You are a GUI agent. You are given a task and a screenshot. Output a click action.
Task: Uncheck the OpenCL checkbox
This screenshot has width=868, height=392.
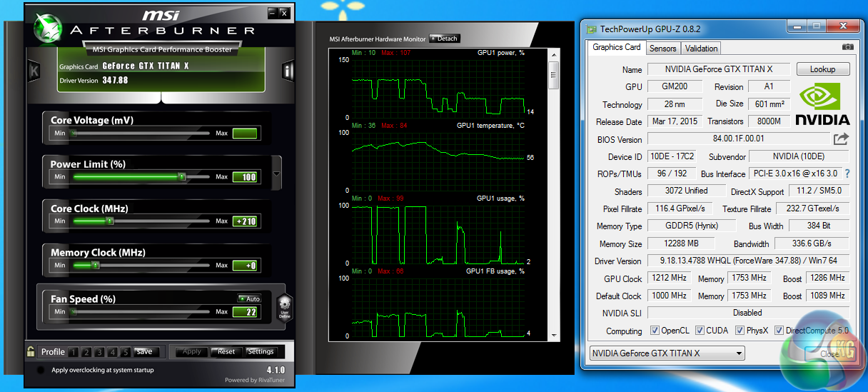[655, 331]
